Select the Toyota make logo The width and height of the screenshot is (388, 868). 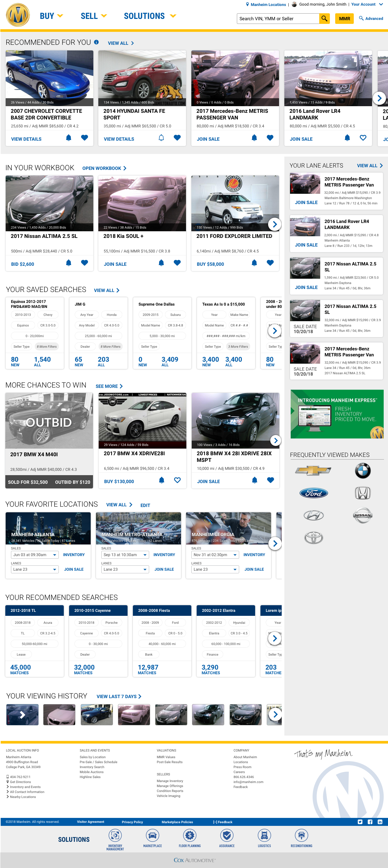coord(314,538)
